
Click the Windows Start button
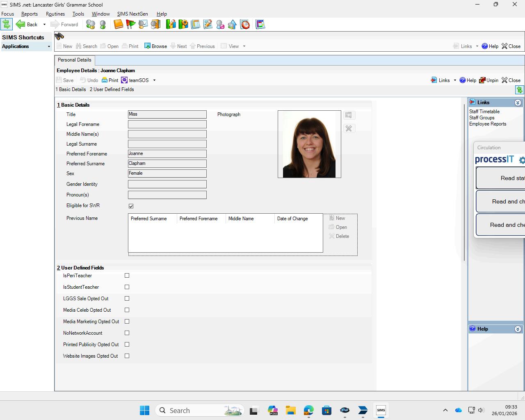[x=145, y=410]
